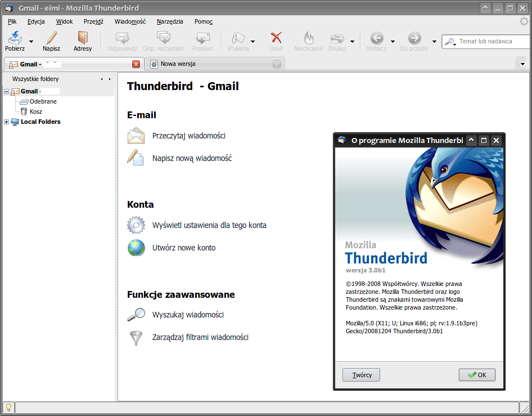Switch to next folder view arrow

pos(110,79)
